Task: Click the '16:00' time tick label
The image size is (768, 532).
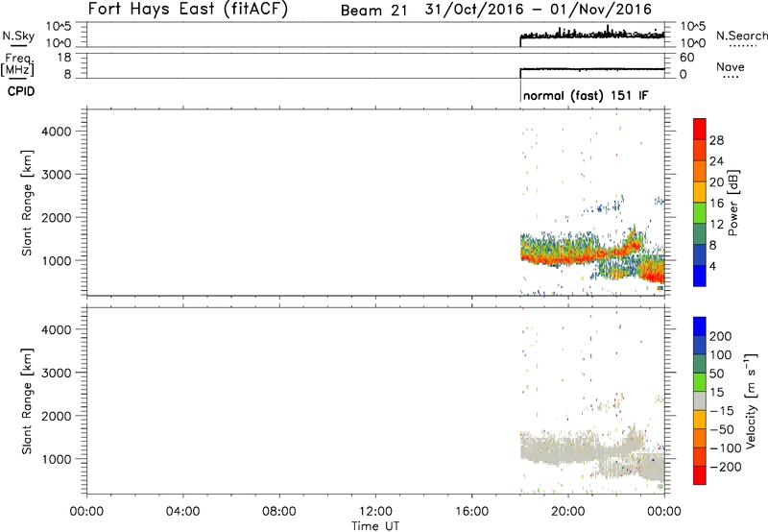Action: (471, 512)
